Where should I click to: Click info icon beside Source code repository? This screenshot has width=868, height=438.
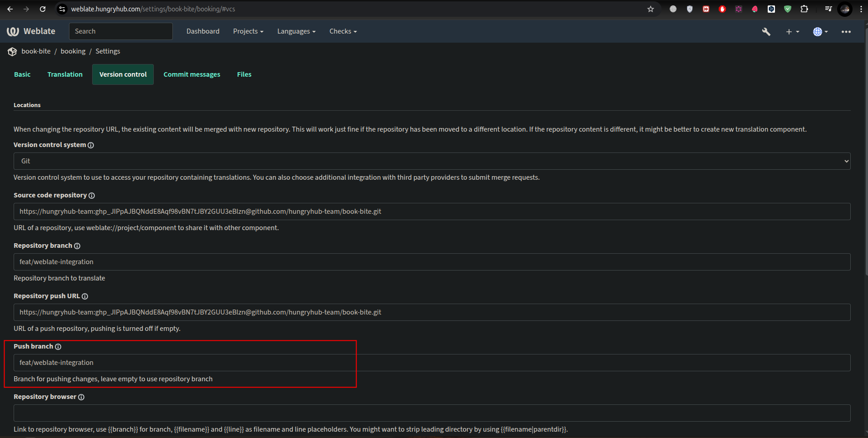point(92,196)
